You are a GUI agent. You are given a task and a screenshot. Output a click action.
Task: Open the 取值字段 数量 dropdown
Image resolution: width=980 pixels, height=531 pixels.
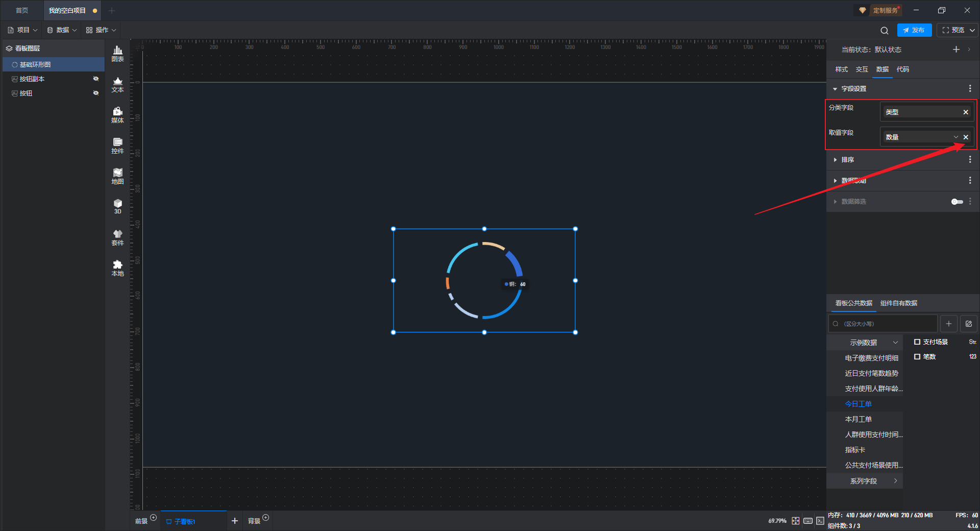coord(955,137)
